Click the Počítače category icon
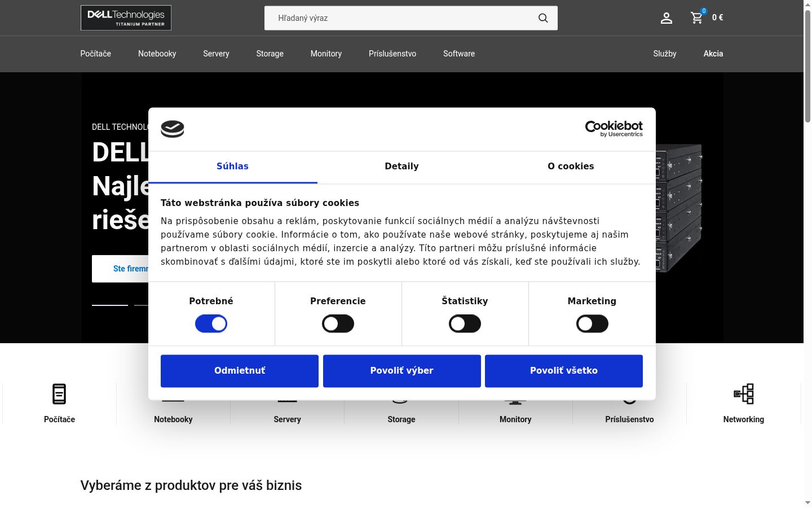The image size is (812, 508). [x=59, y=394]
